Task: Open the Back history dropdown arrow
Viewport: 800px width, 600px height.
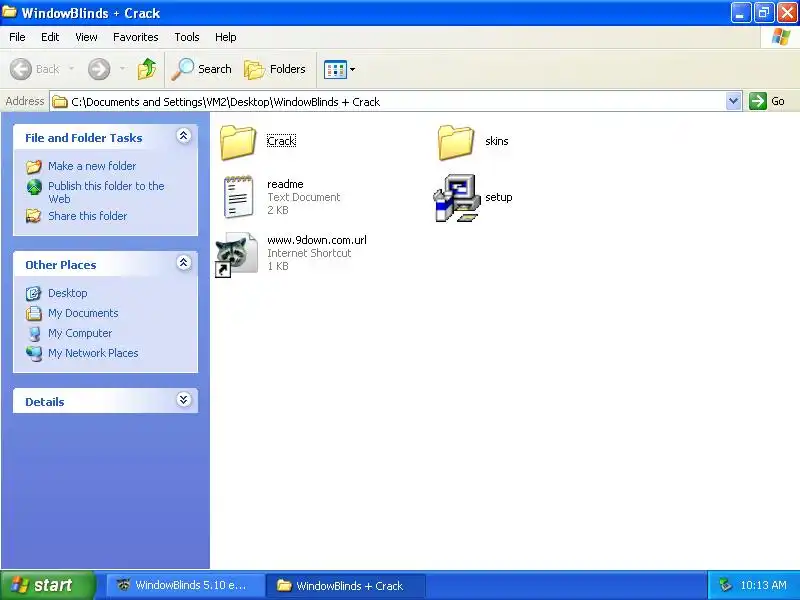Action: pyautogui.click(x=71, y=68)
